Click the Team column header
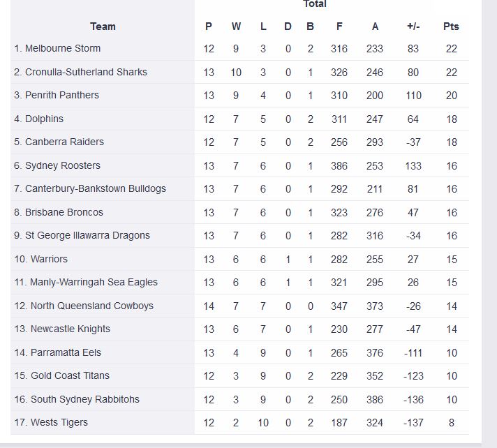Screen dimensions: 497x448 point(103,27)
